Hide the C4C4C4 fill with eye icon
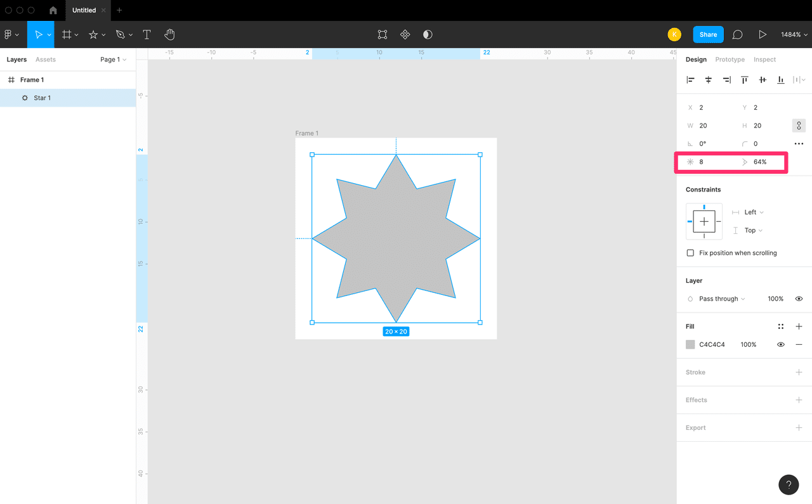The width and height of the screenshot is (812, 504). click(781, 345)
